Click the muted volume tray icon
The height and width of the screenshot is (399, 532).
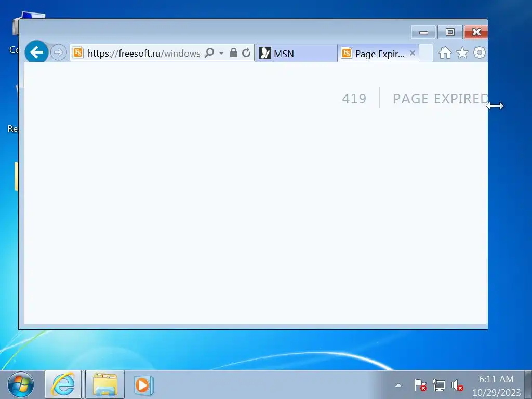click(457, 385)
